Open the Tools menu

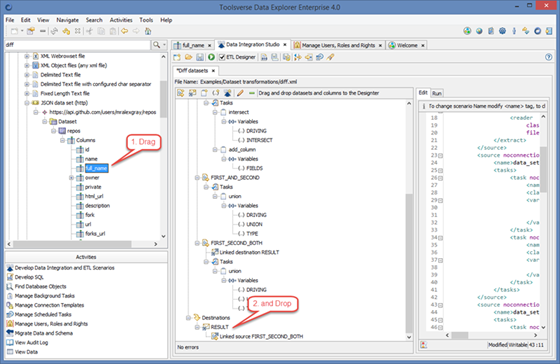[x=146, y=20]
